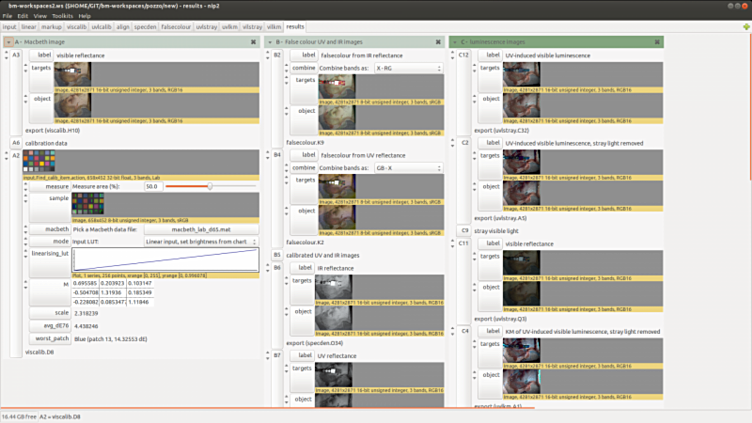The image size is (752, 423).
Task: Open the Input LUT mode dropdown
Action: 201,241
